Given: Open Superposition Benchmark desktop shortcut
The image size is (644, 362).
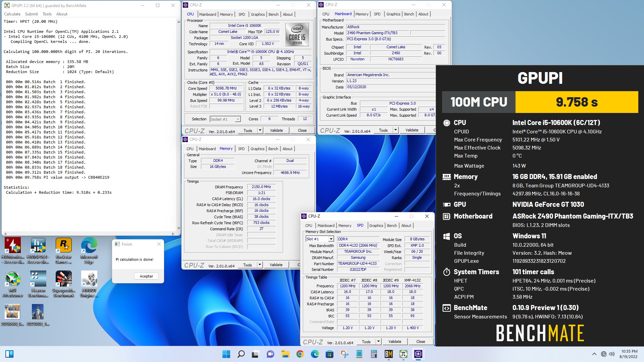Looking at the screenshot, I should (63, 284).
